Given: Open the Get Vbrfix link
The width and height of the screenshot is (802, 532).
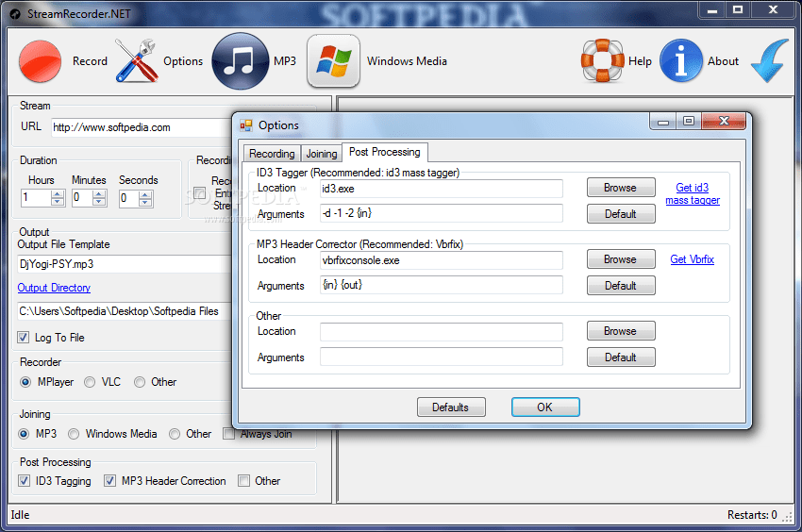Looking at the screenshot, I should 692,259.
